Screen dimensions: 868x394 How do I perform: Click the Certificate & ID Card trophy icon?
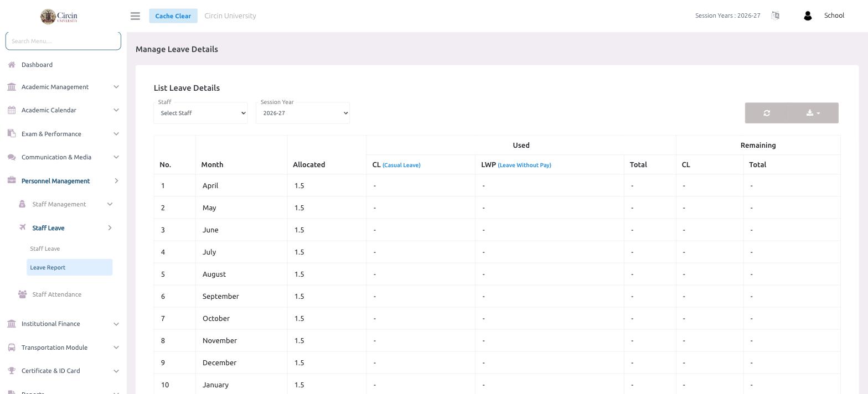[x=12, y=371]
